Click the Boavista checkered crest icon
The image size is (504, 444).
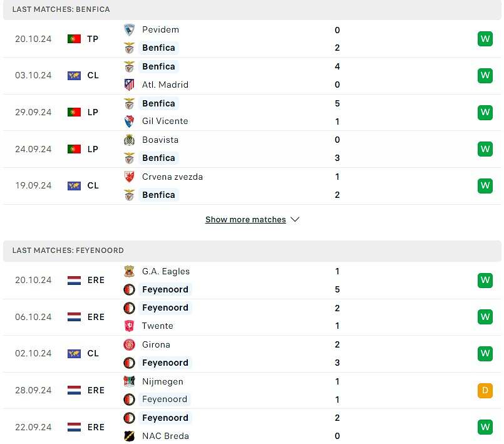[x=129, y=140]
